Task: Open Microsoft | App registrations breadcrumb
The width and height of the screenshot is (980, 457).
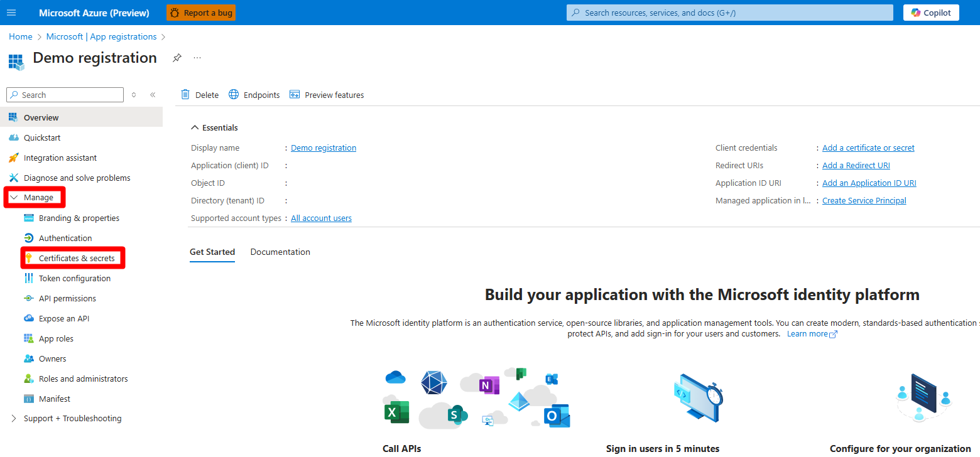Action: point(102,37)
